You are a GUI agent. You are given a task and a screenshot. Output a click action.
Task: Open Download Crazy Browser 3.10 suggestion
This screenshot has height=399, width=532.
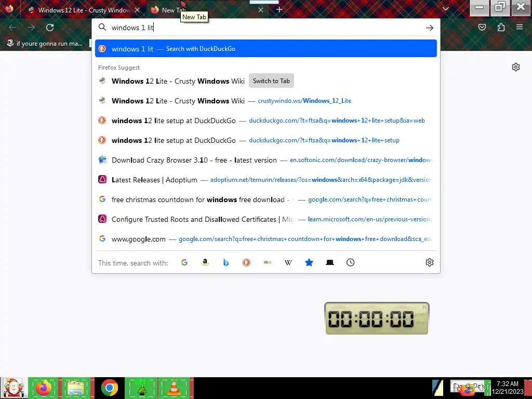click(x=266, y=160)
